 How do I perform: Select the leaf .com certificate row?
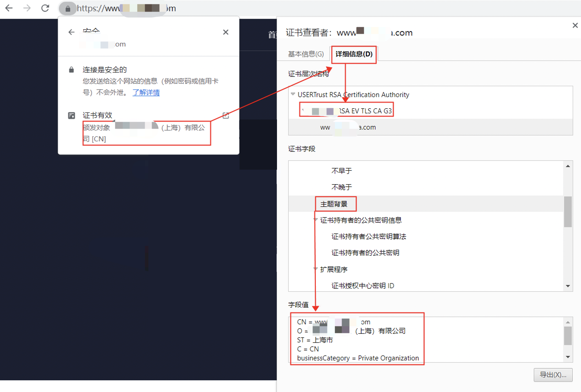(x=430, y=127)
